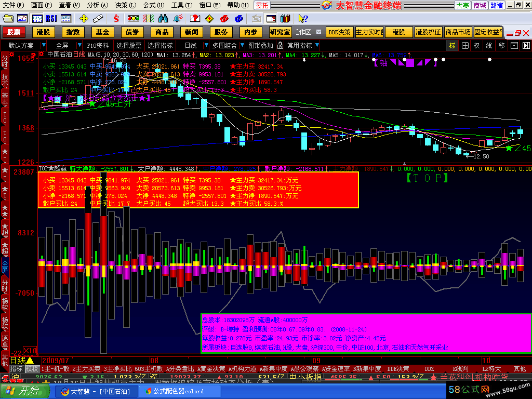The image size is (532, 399).
Task: Click the Windows 开始 start button
Action: (24, 391)
